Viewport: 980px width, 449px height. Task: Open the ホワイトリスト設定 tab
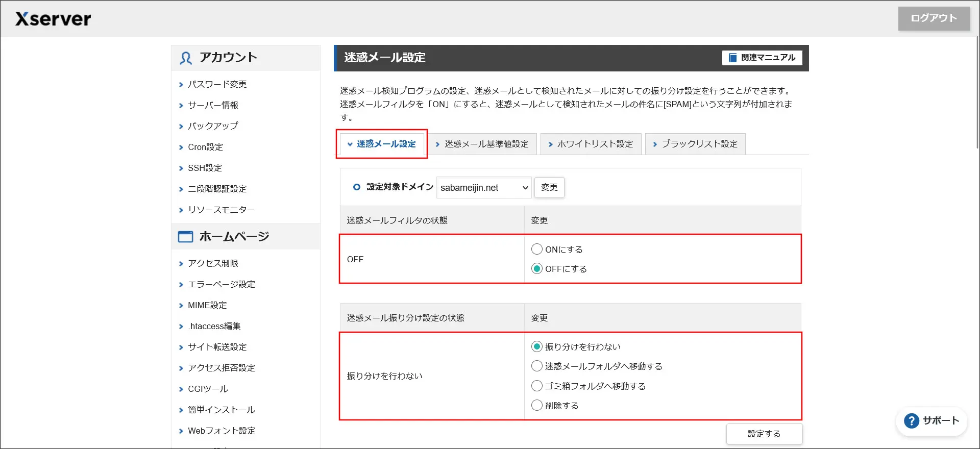591,144
